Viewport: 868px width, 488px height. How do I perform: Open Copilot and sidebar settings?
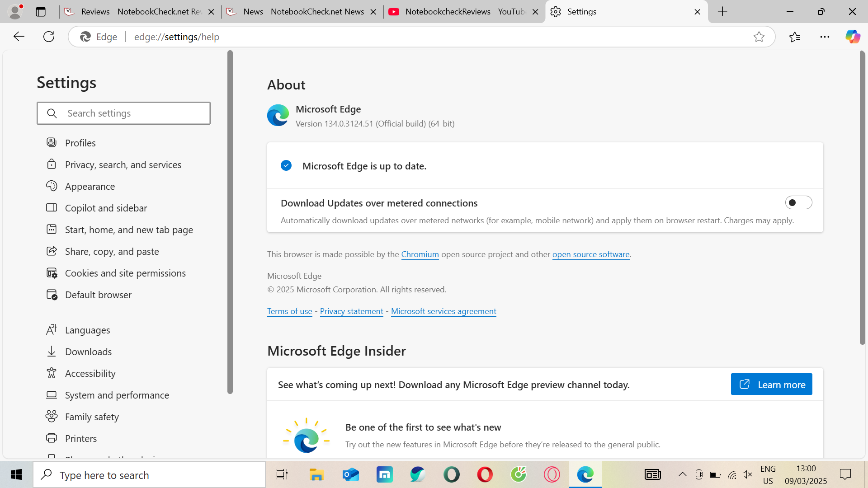[106, 208]
